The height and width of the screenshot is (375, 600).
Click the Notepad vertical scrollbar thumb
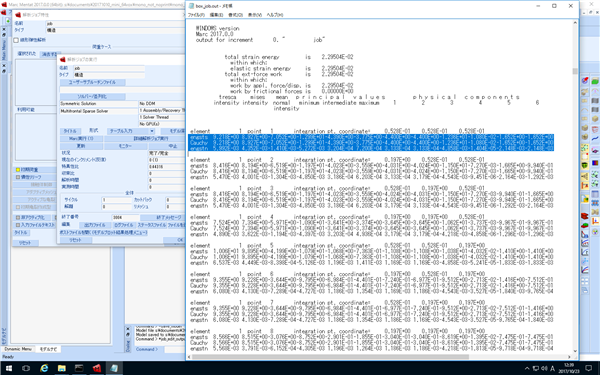[575, 71]
